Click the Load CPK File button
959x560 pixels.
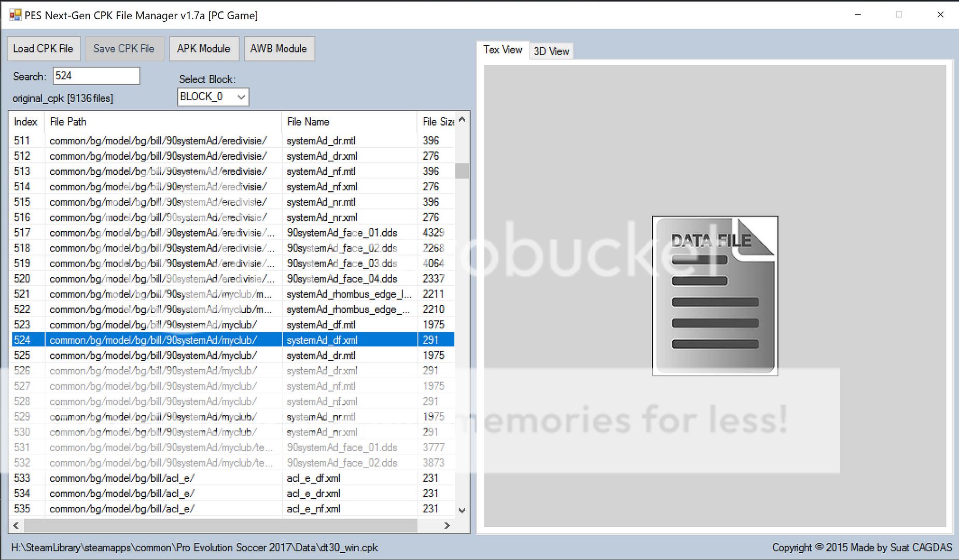(44, 49)
